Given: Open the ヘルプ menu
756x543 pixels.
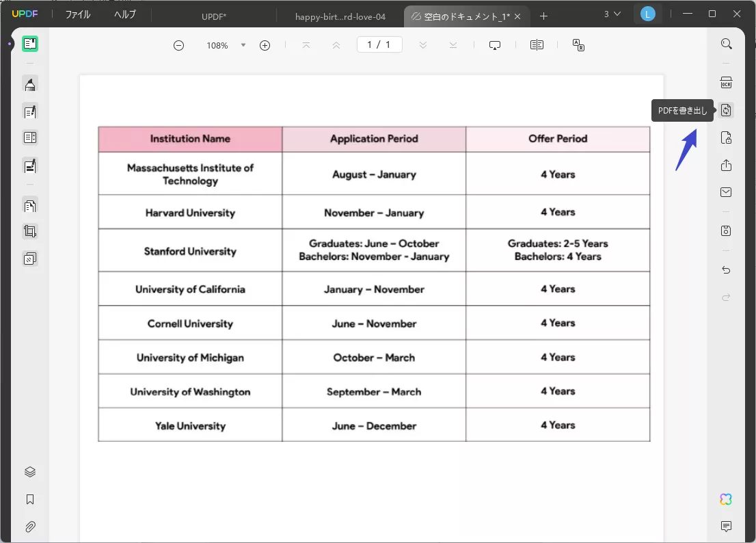Looking at the screenshot, I should tap(125, 15).
